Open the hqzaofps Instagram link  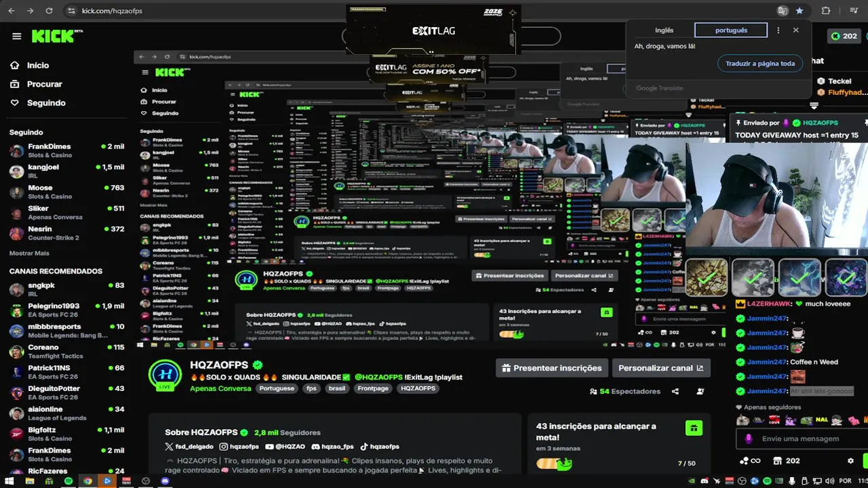coord(239,447)
